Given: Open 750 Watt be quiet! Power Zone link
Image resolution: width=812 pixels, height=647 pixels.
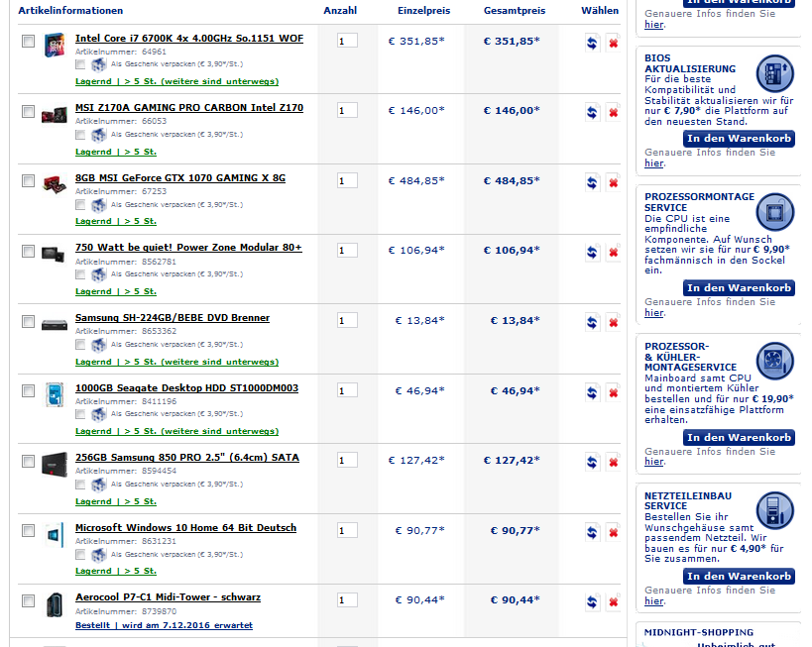Looking at the screenshot, I should (188, 248).
